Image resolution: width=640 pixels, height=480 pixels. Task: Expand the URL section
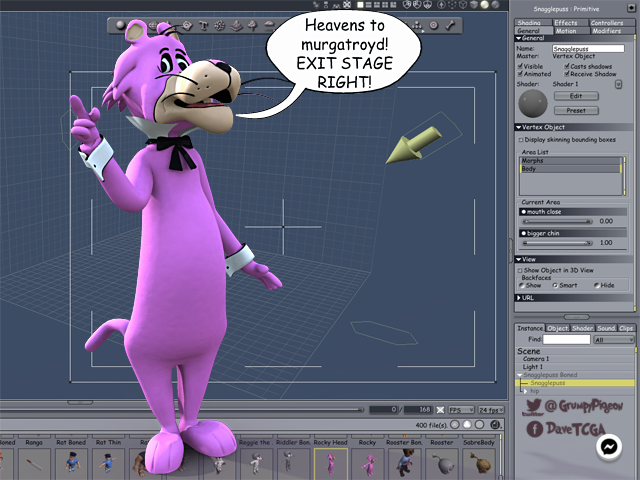tap(518, 298)
